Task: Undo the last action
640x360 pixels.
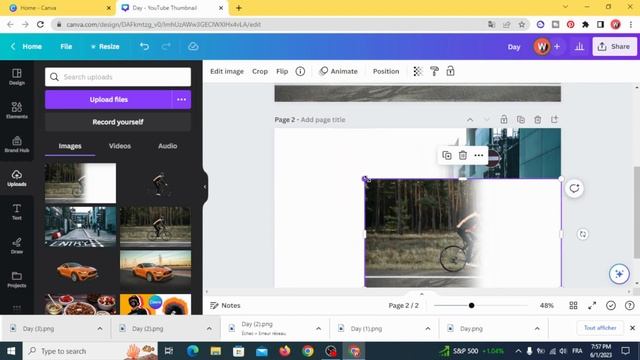Action: 144,47
